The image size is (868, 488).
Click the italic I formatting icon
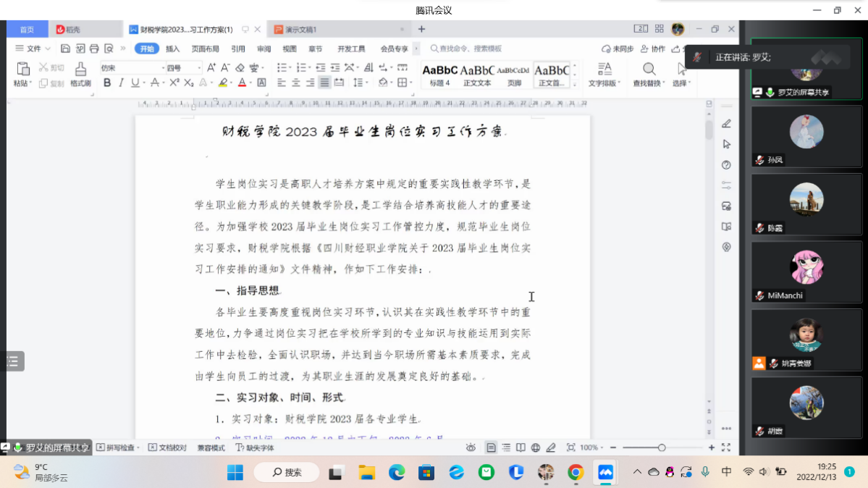click(121, 83)
